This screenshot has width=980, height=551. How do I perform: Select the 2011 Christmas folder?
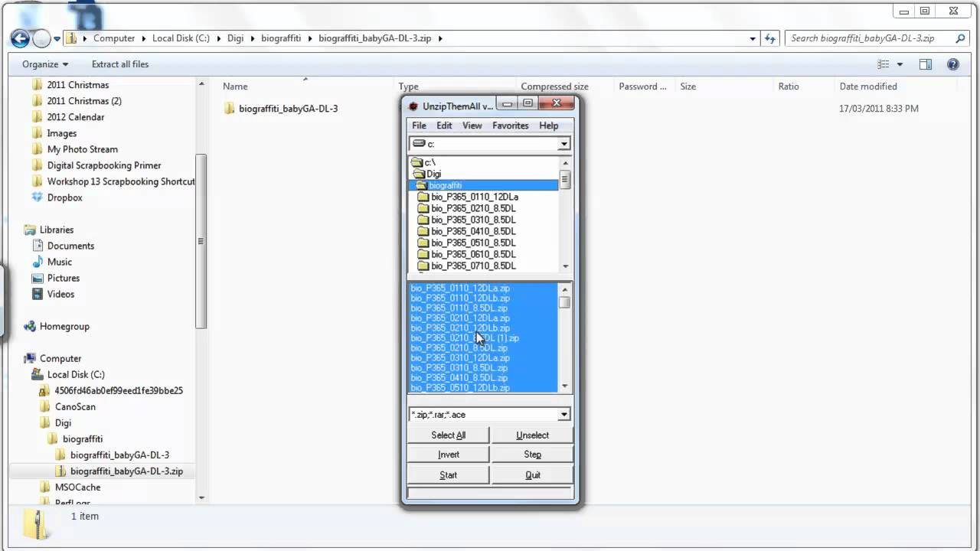[78, 85]
